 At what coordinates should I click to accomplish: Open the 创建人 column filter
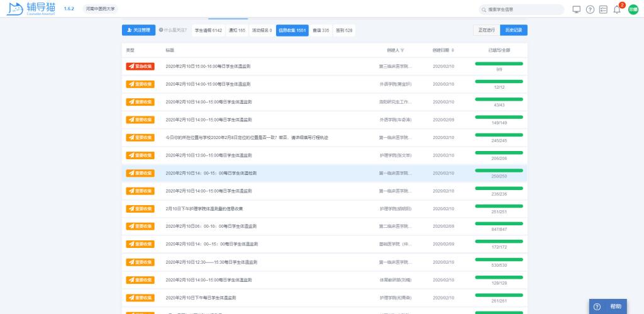pos(402,50)
